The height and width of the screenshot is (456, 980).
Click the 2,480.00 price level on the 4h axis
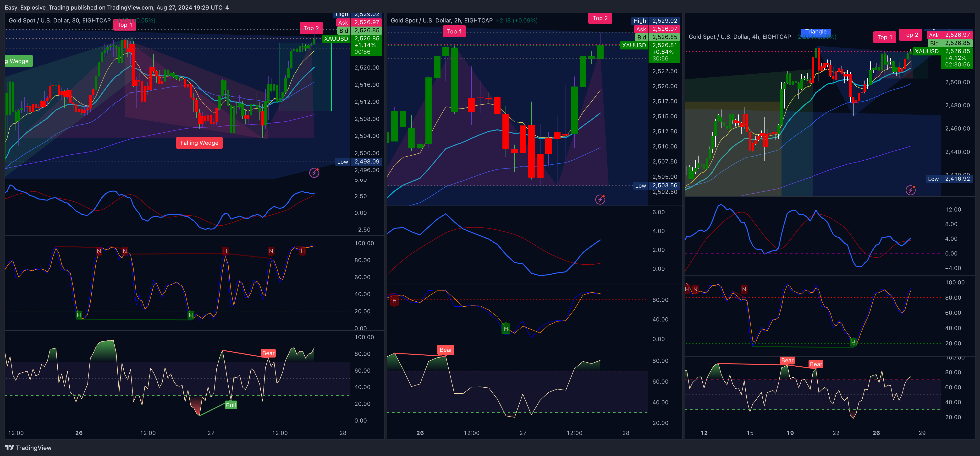(958, 105)
